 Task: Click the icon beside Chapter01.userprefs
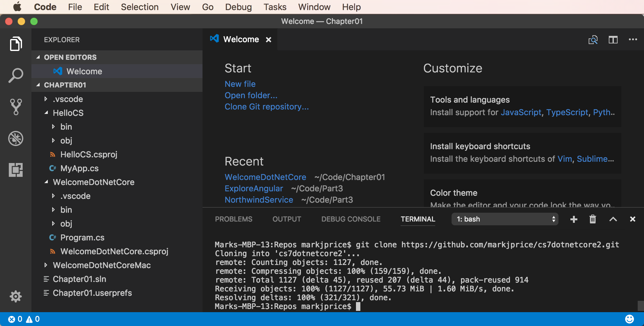[x=46, y=293]
